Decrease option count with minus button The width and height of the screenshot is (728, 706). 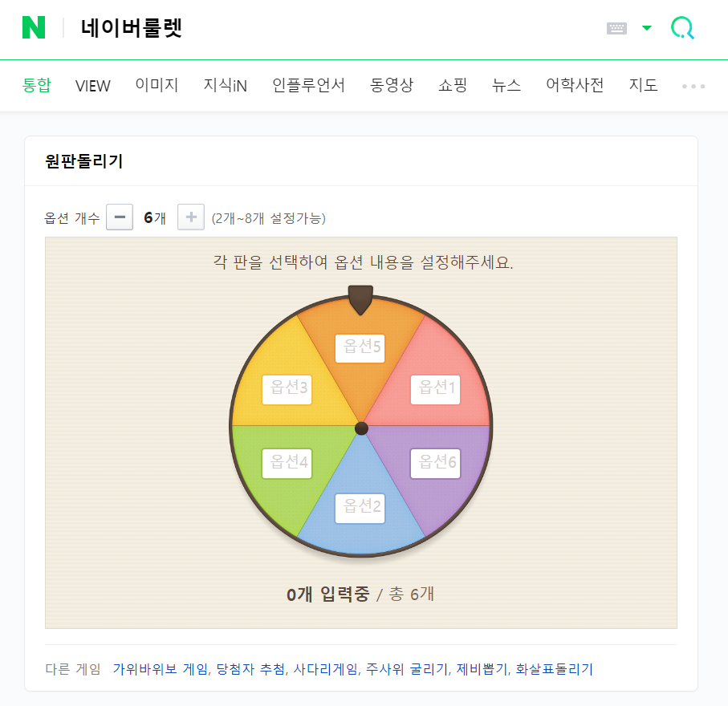coord(119,217)
